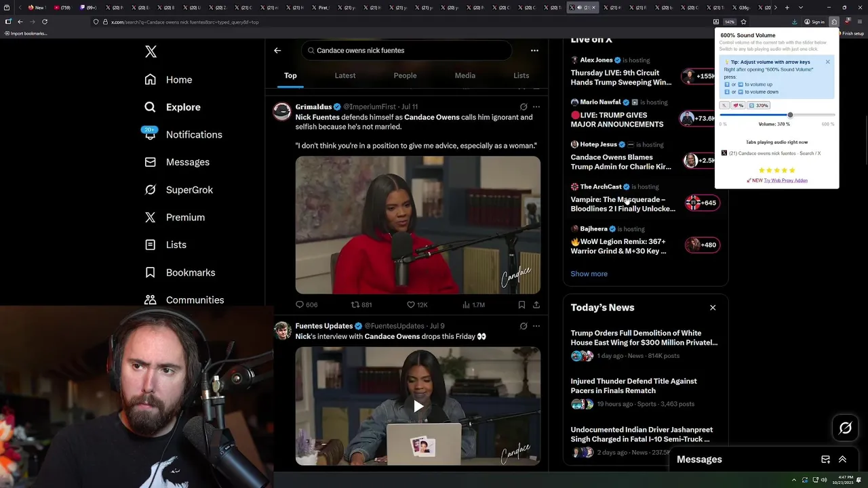Open the Grok floating button
Image resolution: width=868 pixels, height=488 pixels.
click(x=845, y=428)
